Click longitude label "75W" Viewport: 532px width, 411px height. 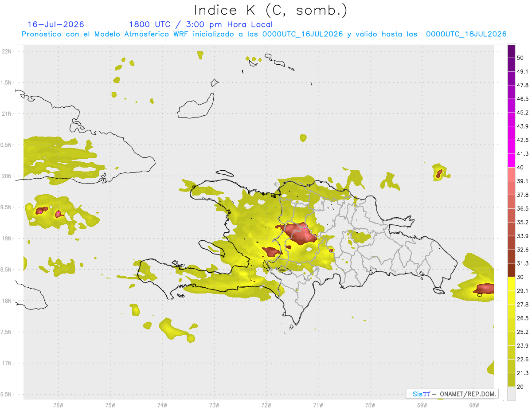[x=110, y=405]
